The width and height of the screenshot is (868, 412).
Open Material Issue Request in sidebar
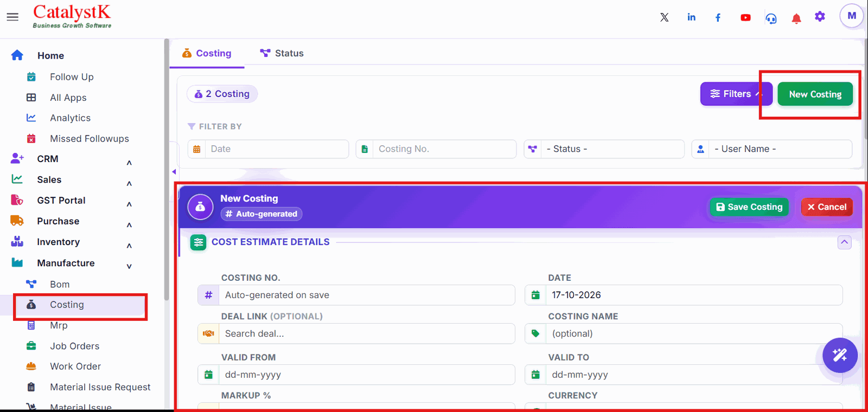click(100, 387)
